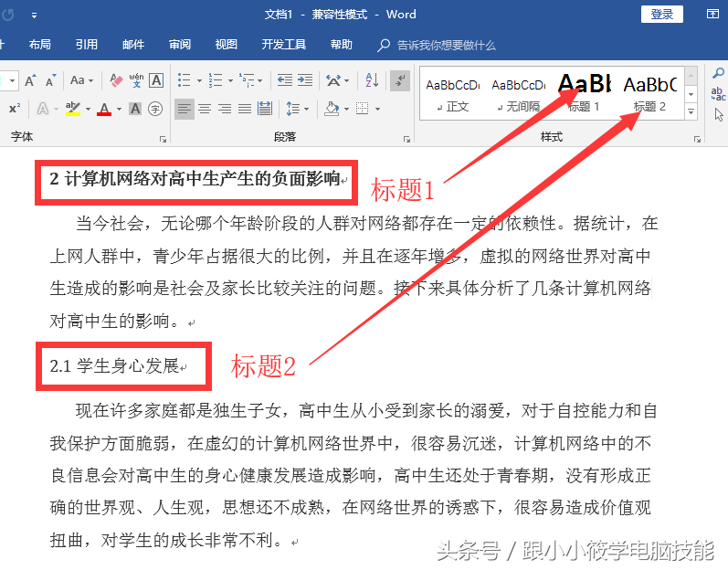Justify paragraph text

click(x=245, y=109)
